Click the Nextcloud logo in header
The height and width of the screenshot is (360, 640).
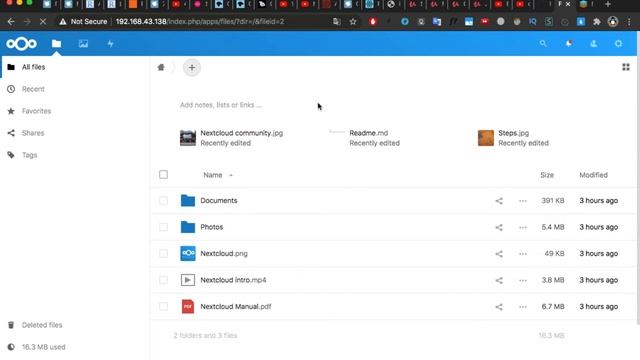point(21,44)
